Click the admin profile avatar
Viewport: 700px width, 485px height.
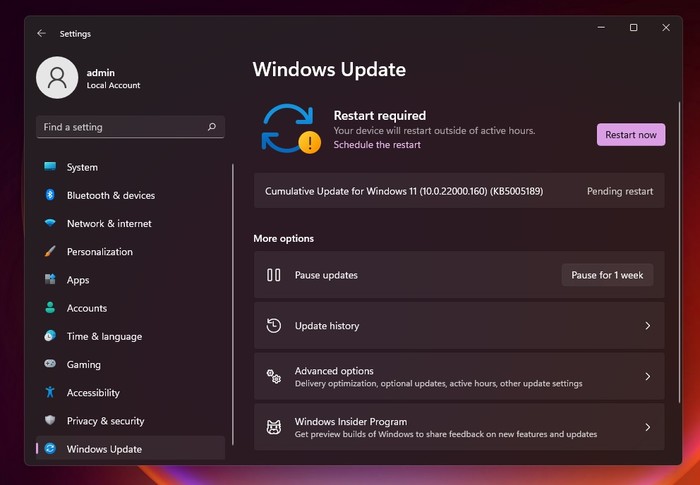57,78
